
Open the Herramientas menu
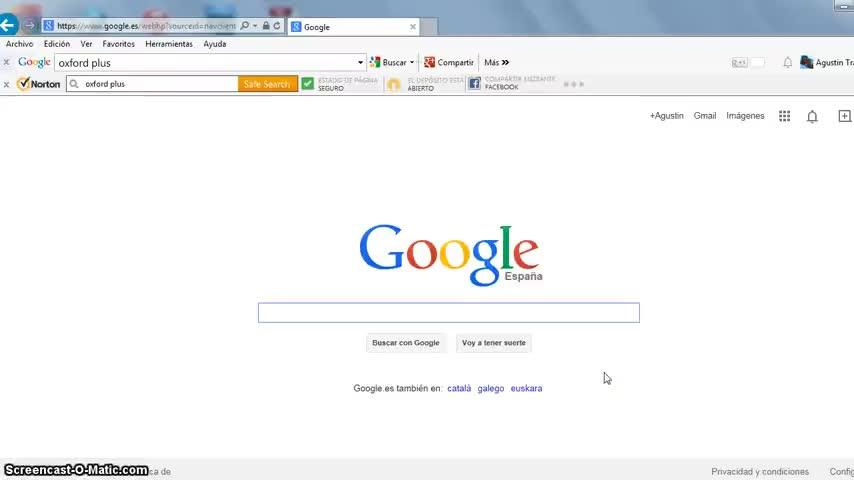[x=169, y=44]
